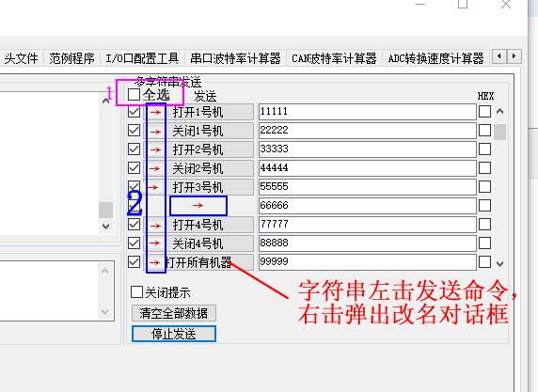Enable HEX checkbox for the 33333 row
This screenshot has height=392, width=538.
(x=484, y=149)
